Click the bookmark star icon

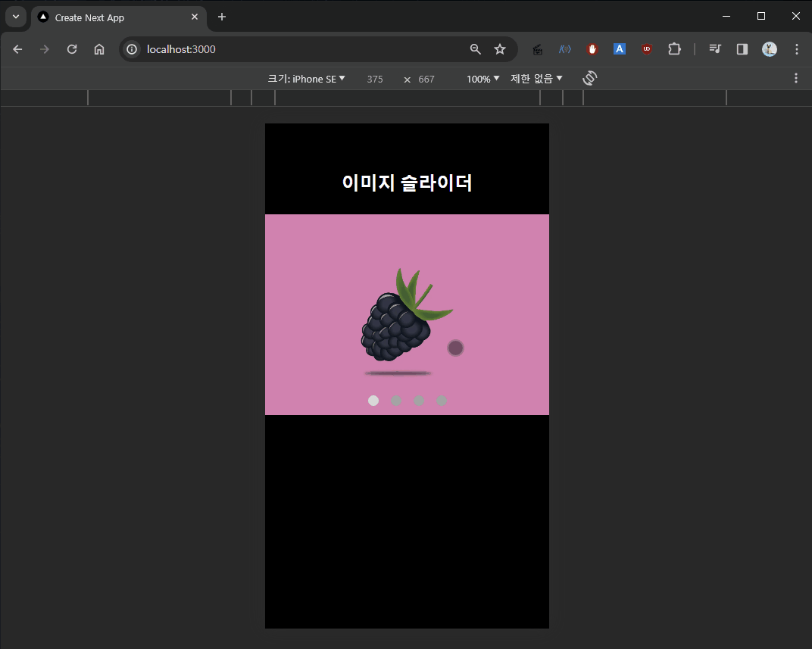(500, 49)
